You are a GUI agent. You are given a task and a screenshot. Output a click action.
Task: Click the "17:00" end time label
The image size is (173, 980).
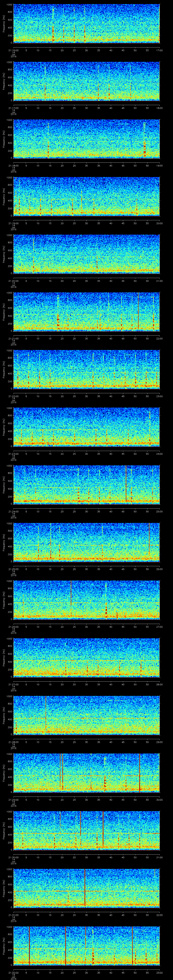coord(159,50)
